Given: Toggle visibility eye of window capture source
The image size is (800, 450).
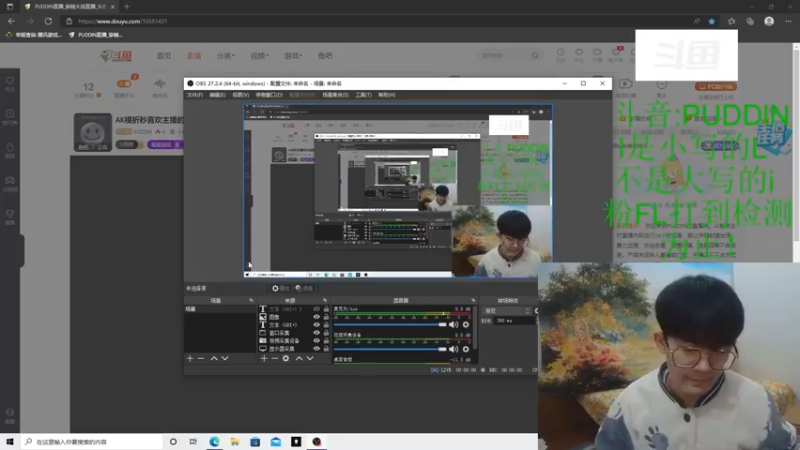Looking at the screenshot, I should coord(316,333).
